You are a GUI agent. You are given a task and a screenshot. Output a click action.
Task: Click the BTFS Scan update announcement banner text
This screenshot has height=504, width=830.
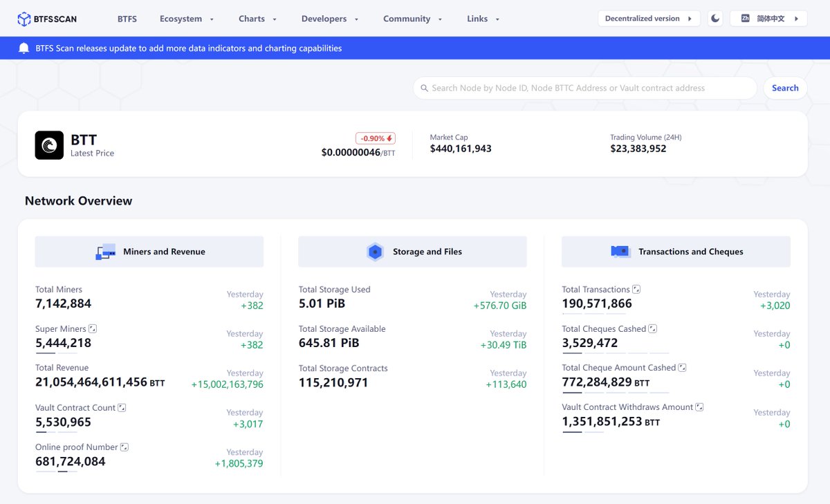click(189, 48)
